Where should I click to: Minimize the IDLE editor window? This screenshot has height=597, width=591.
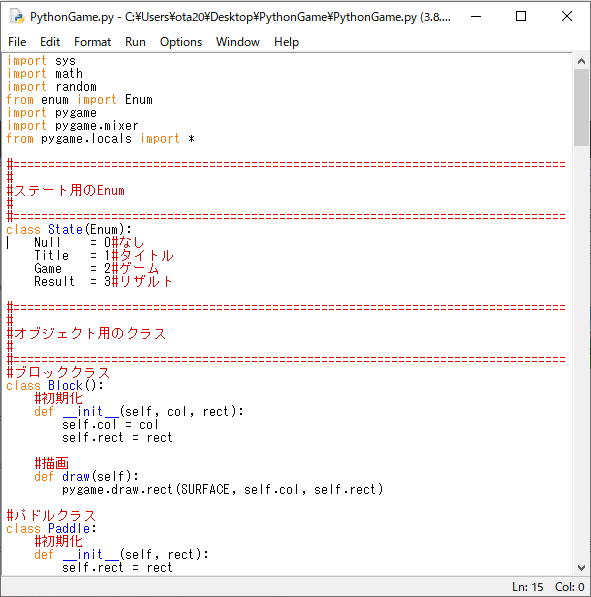click(476, 16)
